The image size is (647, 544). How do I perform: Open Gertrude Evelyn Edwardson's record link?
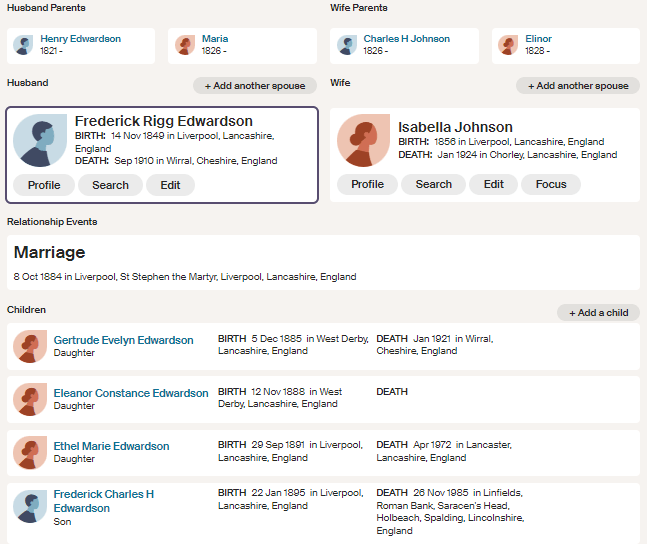coord(123,340)
